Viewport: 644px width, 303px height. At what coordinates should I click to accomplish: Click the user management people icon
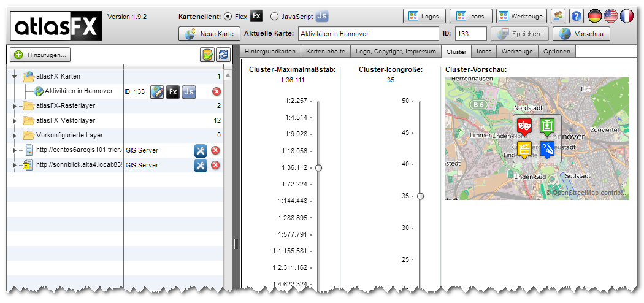click(558, 17)
